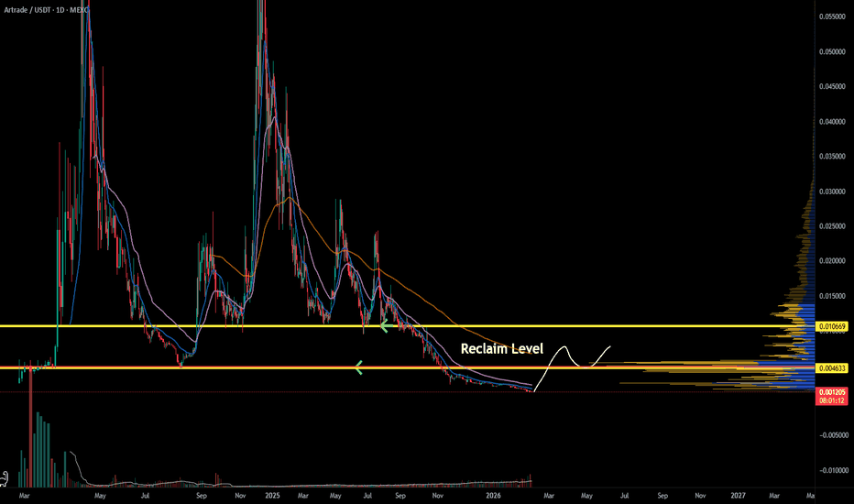Click the 0.050000 tick on the price scale
This screenshot has height=504, width=854.
pyautogui.click(x=832, y=51)
